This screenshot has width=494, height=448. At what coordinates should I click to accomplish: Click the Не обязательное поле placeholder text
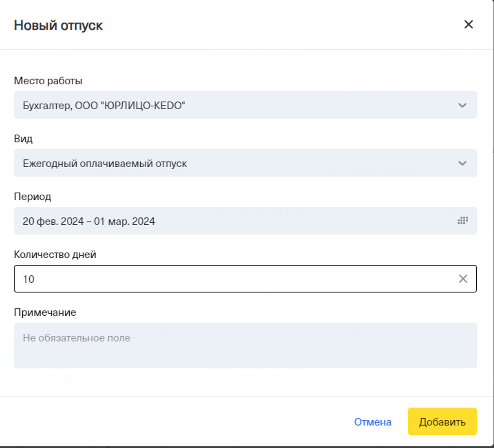[x=76, y=338]
